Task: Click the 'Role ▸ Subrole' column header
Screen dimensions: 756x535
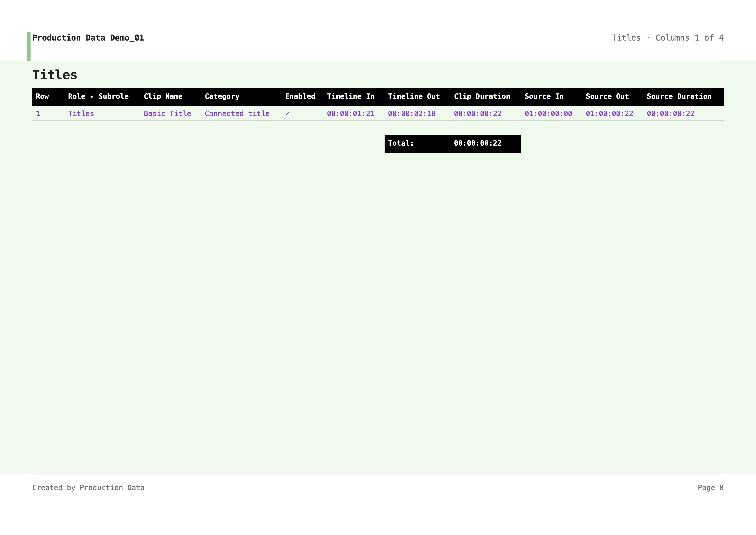Action: (98, 96)
